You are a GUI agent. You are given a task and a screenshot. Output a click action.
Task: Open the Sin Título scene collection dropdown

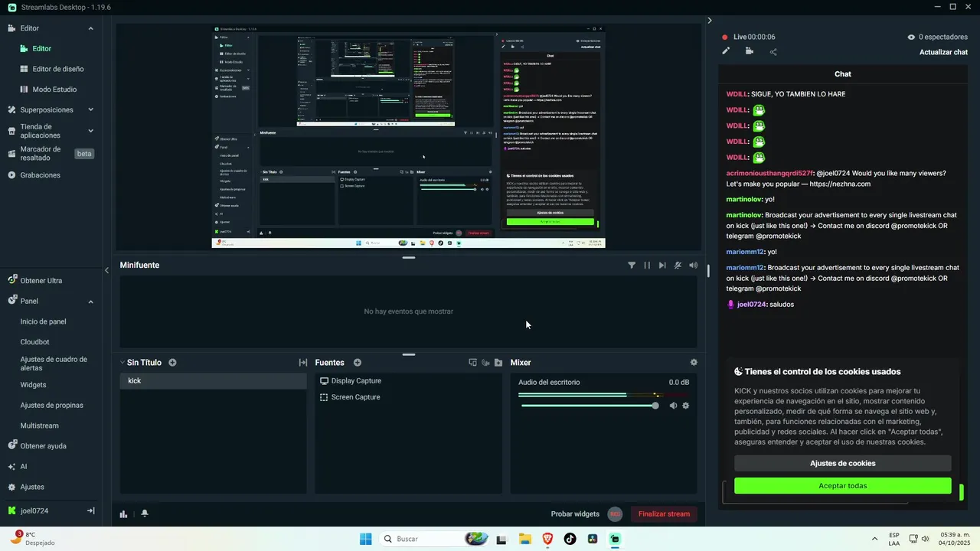tap(140, 363)
